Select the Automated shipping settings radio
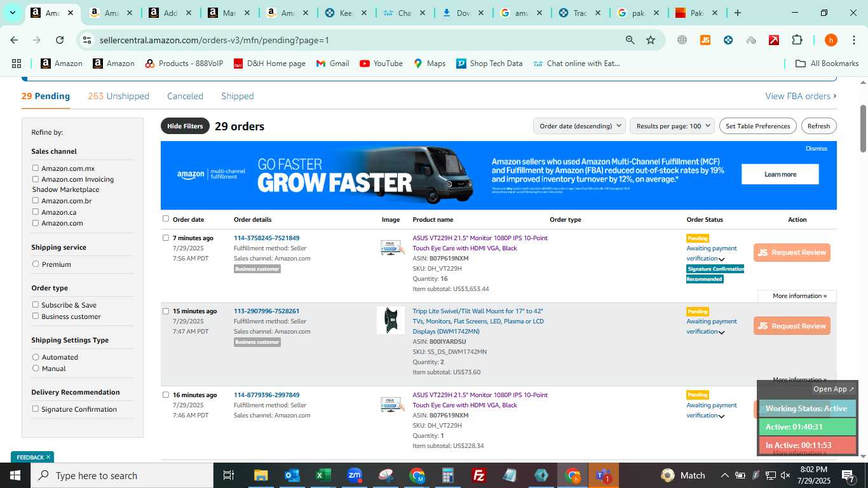The height and width of the screenshot is (488, 868). [x=36, y=357]
